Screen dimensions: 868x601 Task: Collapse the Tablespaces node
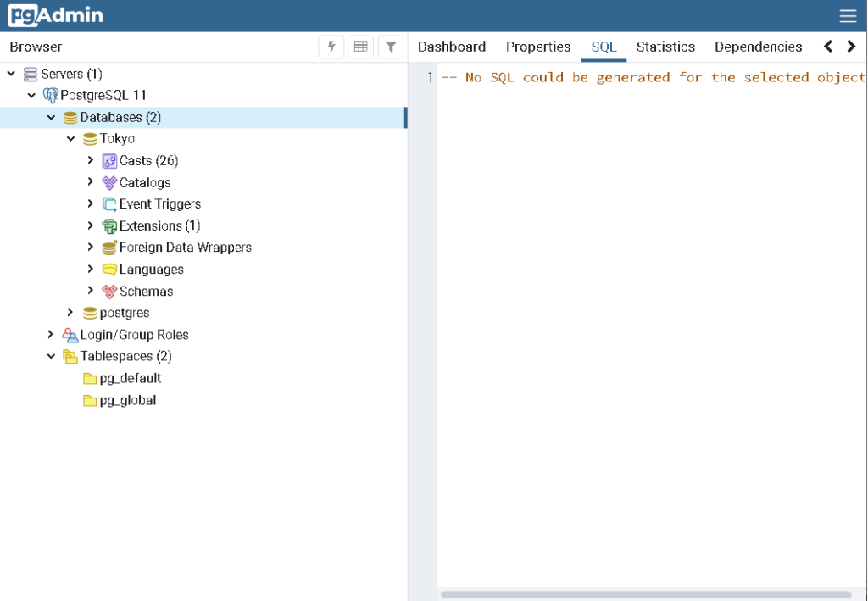(x=52, y=356)
